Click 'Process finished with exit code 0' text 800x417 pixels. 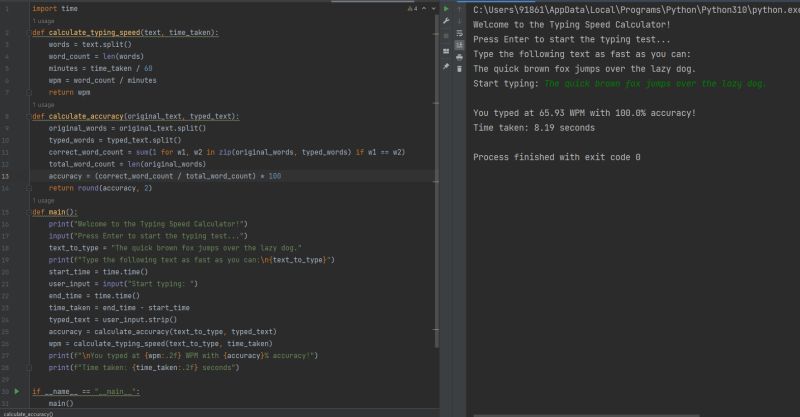point(557,157)
